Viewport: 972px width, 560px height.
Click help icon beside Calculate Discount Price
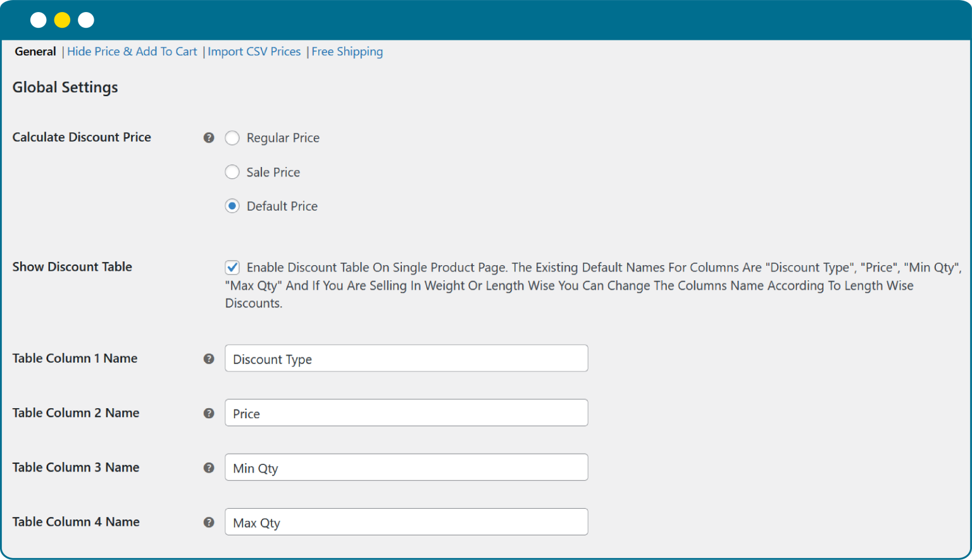[x=209, y=138]
